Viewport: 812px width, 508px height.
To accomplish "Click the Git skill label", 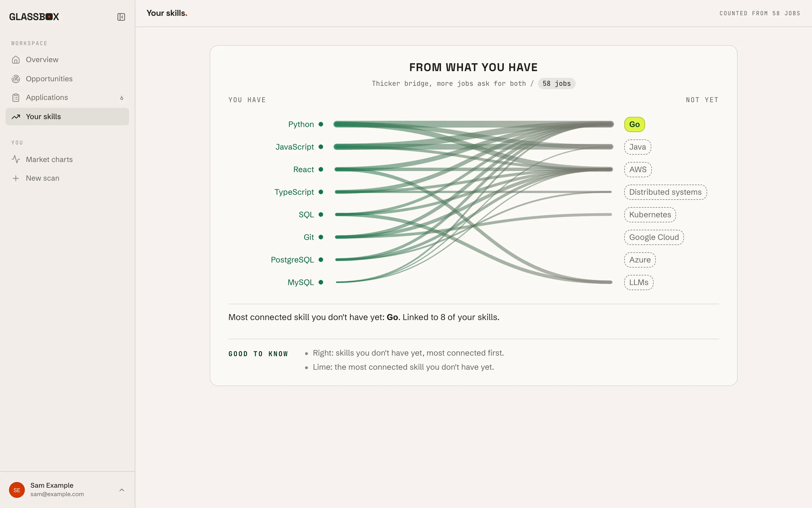I will tap(309, 237).
